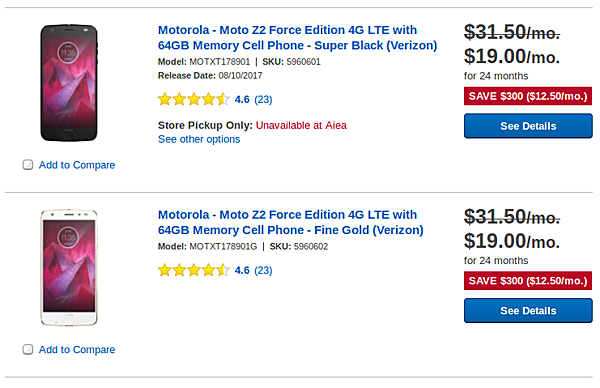Click Add to Compare label under black phone
Image resolution: width=600 pixels, height=388 pixels.
pyautogui.click(x=77, y=165)
